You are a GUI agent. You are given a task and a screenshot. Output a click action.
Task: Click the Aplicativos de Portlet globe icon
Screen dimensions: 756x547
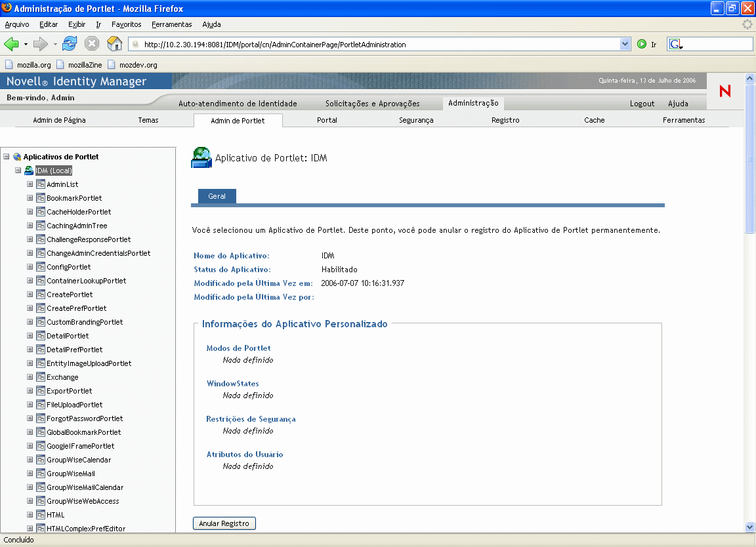click(17, 157)
